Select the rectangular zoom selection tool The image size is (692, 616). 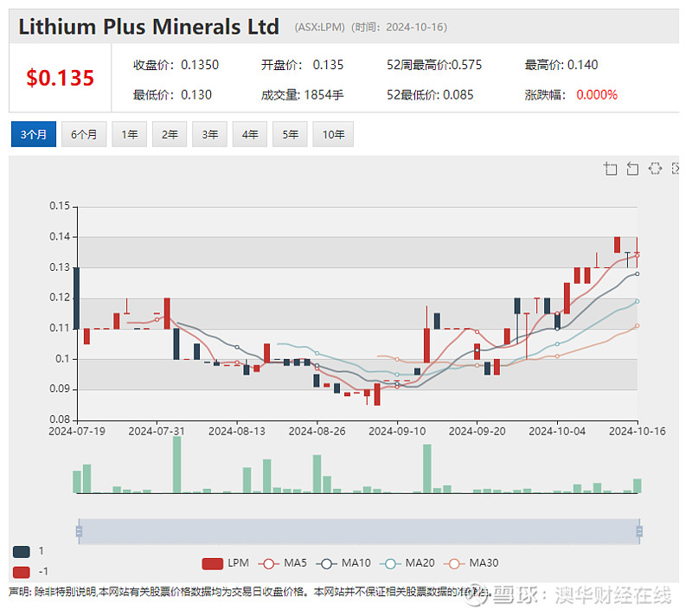point(611,169)
